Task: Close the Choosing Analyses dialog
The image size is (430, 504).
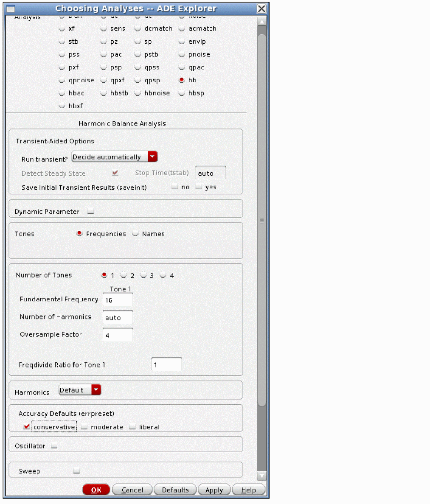Action: 261,8
